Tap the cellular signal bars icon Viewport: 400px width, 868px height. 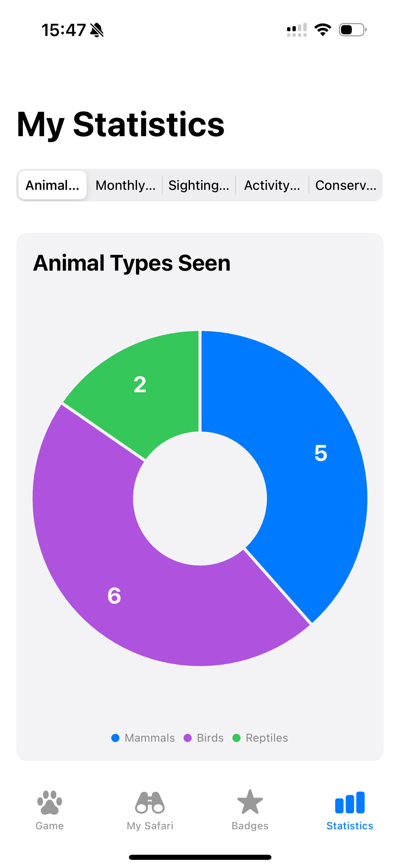(x=297, y=30)
